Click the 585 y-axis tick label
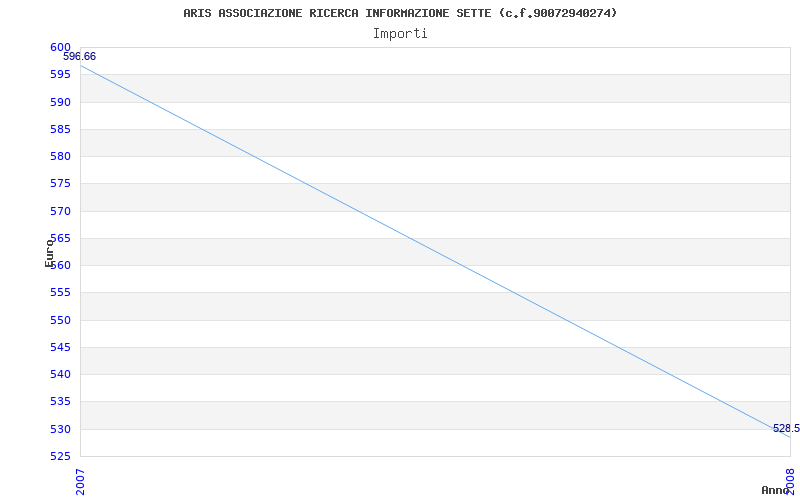Viewport: 800px width, 500px height. [60, 129]
